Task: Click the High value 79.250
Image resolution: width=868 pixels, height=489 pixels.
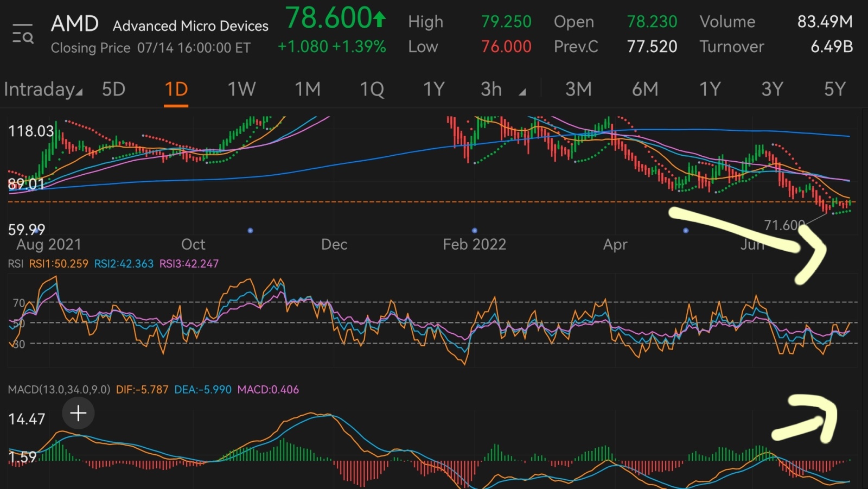Action: click(x=506, y=22)
